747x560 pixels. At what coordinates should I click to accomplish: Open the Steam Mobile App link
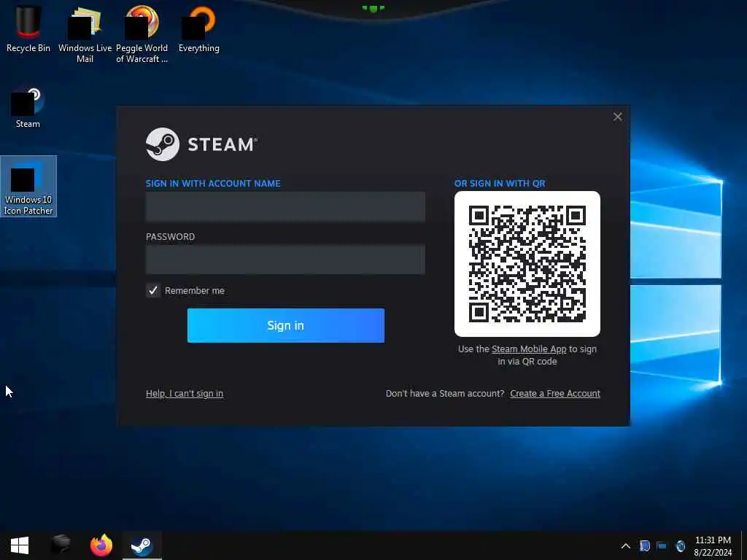(x=529, y=349)
